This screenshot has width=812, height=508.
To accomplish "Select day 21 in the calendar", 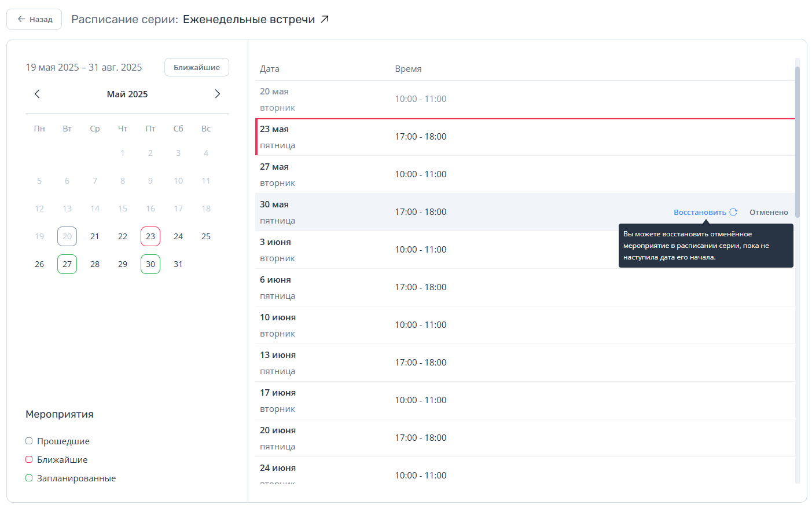I will [x=95, y=236].
